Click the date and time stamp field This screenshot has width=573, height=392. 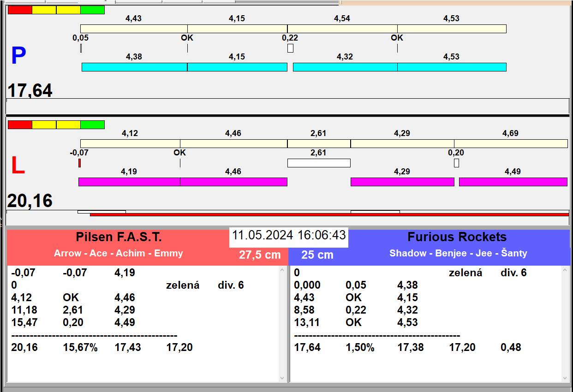coord(289,235)
